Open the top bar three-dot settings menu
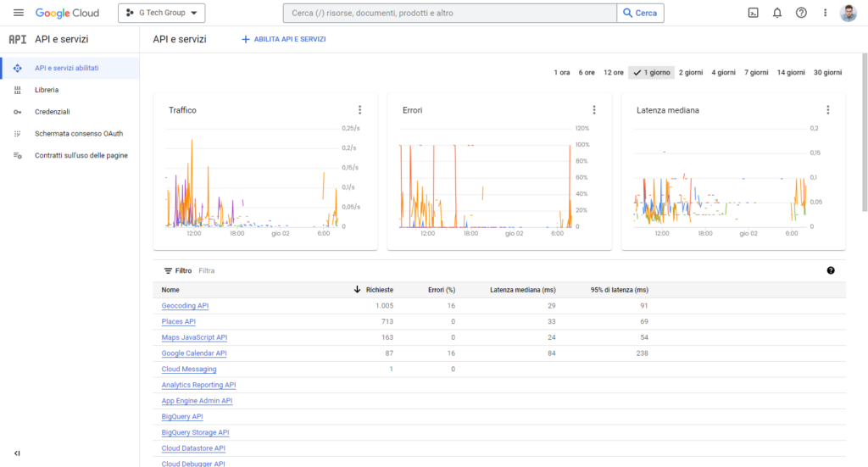This screenshot has width=868, height=467. 825,13
